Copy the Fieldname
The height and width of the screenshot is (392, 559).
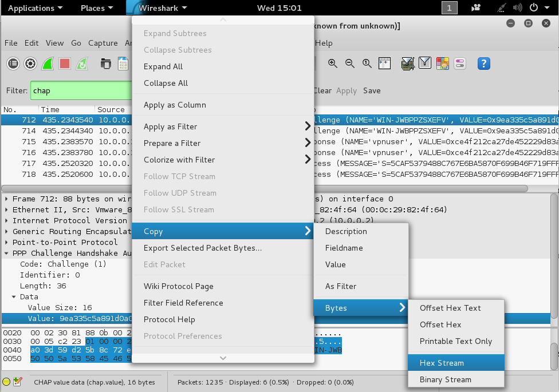point(361,248)
